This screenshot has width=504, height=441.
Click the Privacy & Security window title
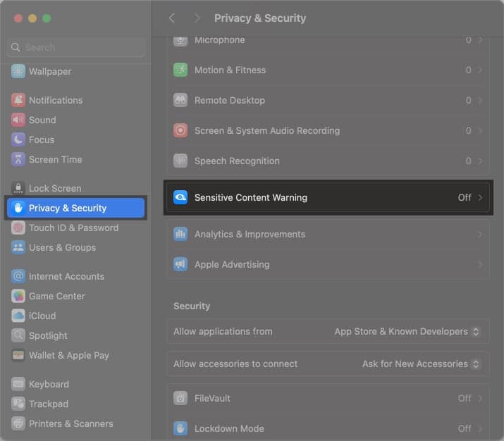[260, 18]
